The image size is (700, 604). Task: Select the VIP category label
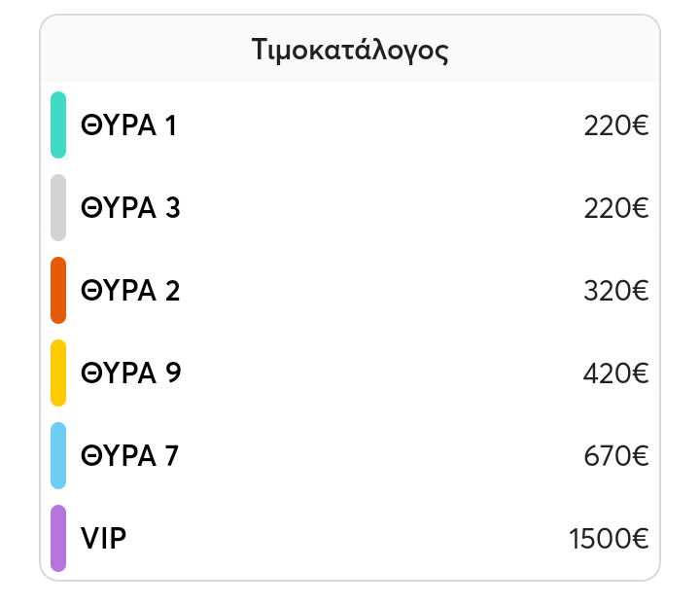(103, 539)
